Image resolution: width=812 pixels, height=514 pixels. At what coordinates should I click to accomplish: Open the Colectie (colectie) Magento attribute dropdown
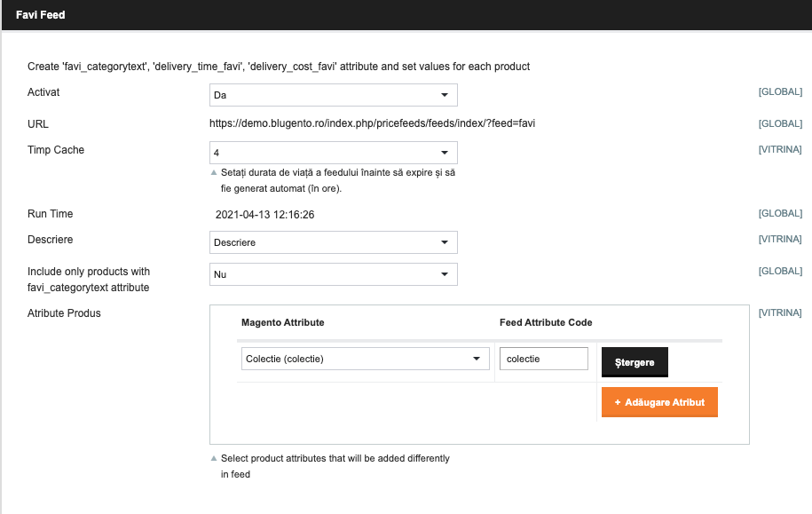(365, 359)
